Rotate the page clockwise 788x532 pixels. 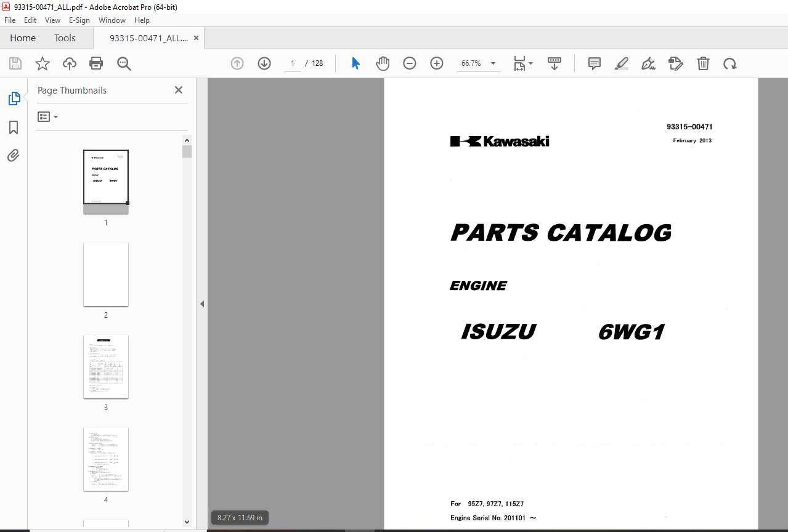pos(730,63)
